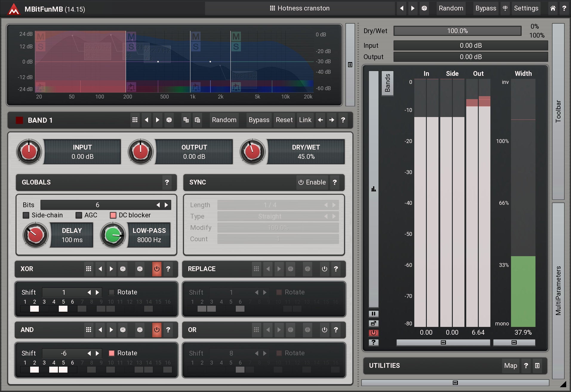Click the random dice icon beside preset name
The image size is (571, 392).
coord(424,8)
